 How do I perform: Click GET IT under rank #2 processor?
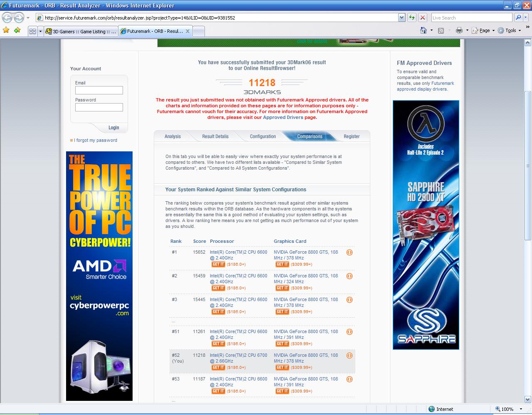[218, 288]
